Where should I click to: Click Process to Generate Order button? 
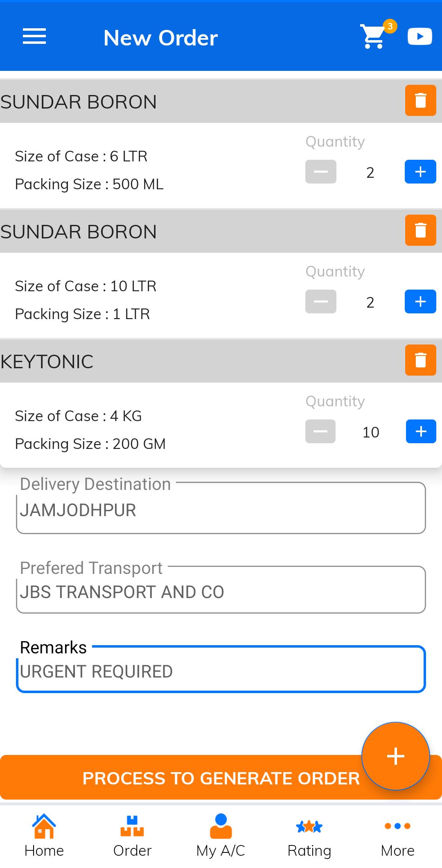coord(221,777)
